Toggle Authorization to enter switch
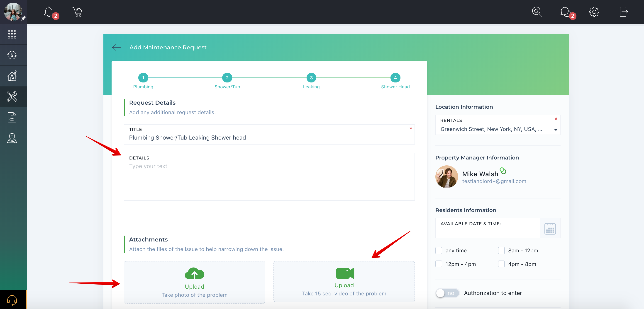Screen dimensions: 644x309 click(447, 293)
